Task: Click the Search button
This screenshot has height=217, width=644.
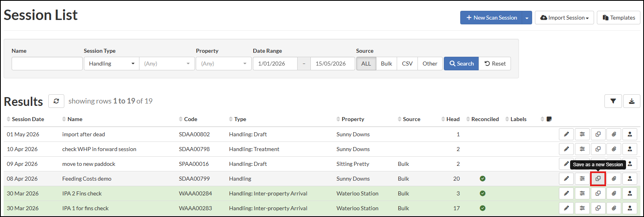Action: (x=461, y=64)
